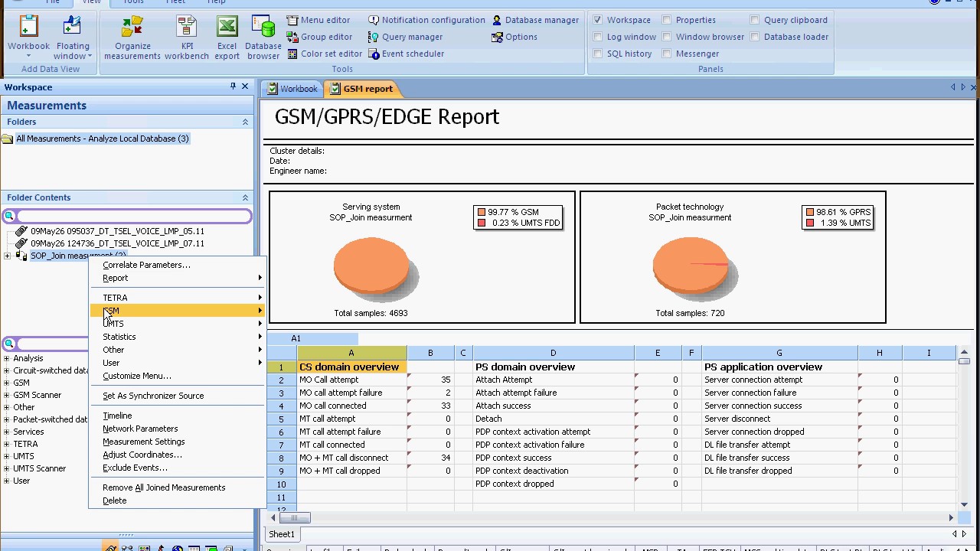The height and width of the screenshot is (551, 980).
Task: Choose Remove All Joined Measurements
Action: (x=164, y=487)
